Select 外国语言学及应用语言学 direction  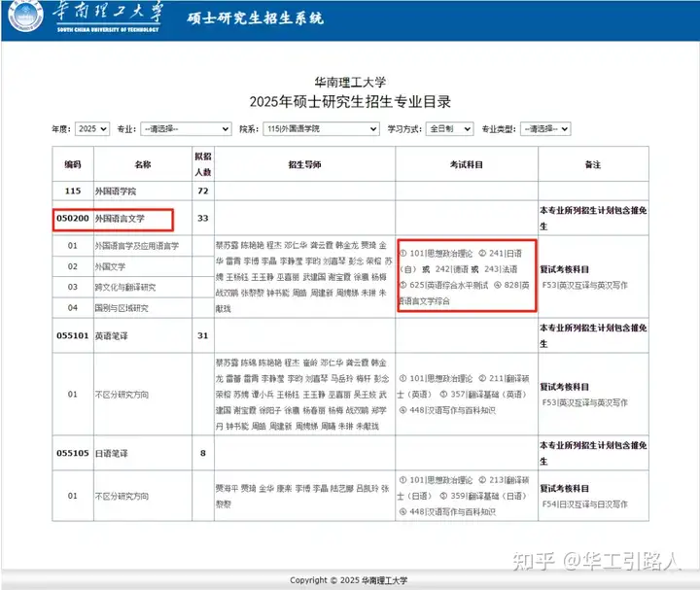click(x=137, y=246)
